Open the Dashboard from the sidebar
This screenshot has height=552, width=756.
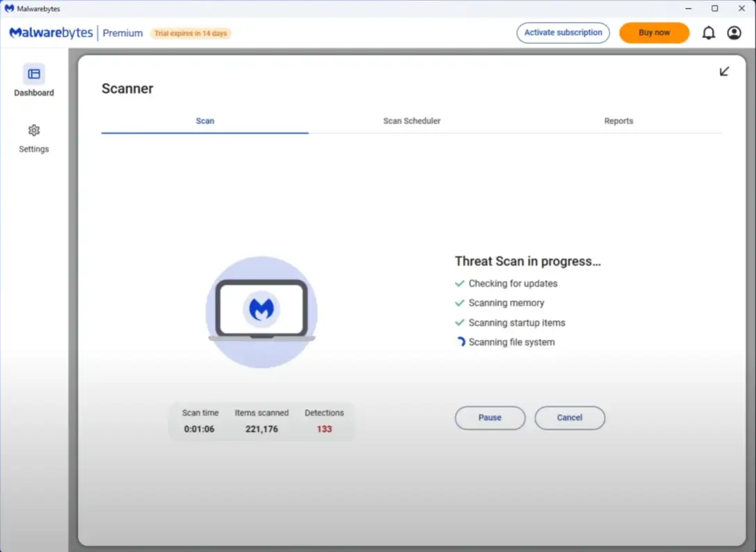(x=33, y=80)
